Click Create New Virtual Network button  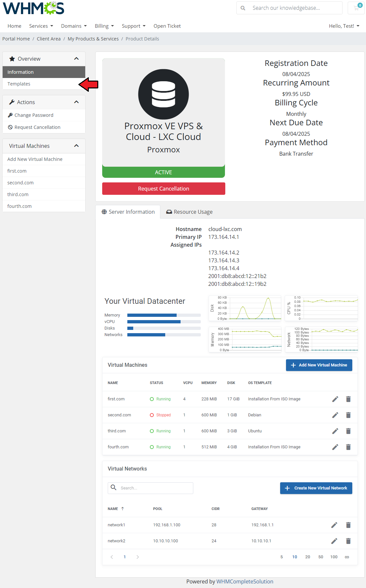coord(316,488)
